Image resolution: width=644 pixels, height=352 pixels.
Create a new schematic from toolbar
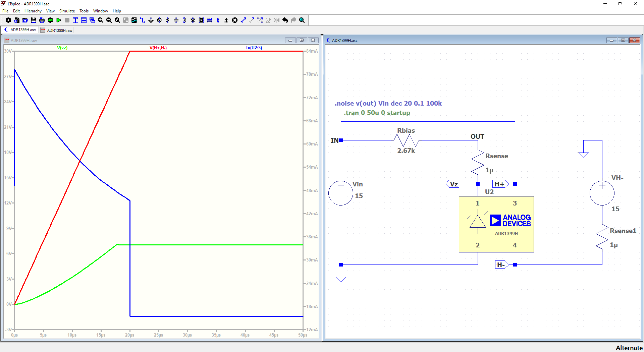tap(17, 20)
